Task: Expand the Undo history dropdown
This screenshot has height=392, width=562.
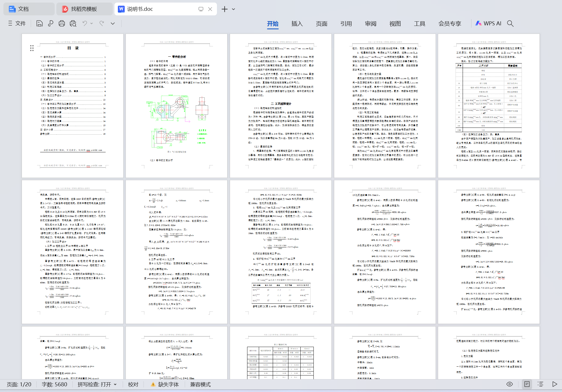Action: (x=92, y=23)
